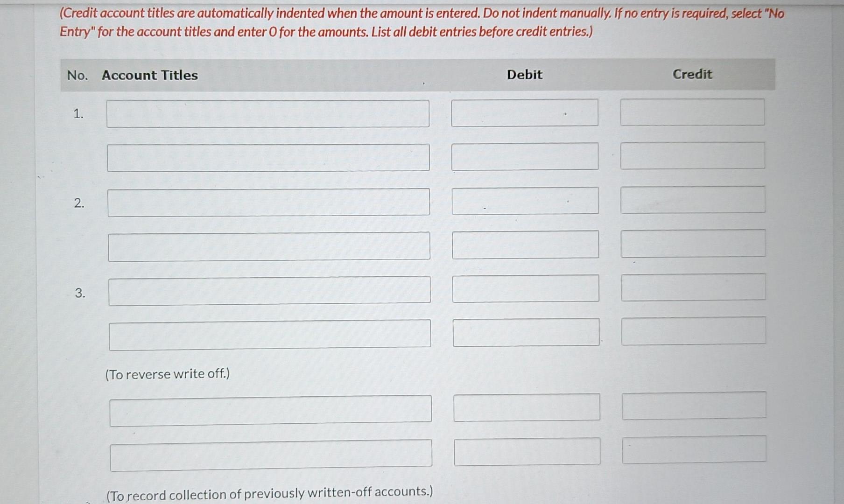Open the account title dropdown for entry 1
This screenshot has height=504, width=844.
(x=268, y=112)
